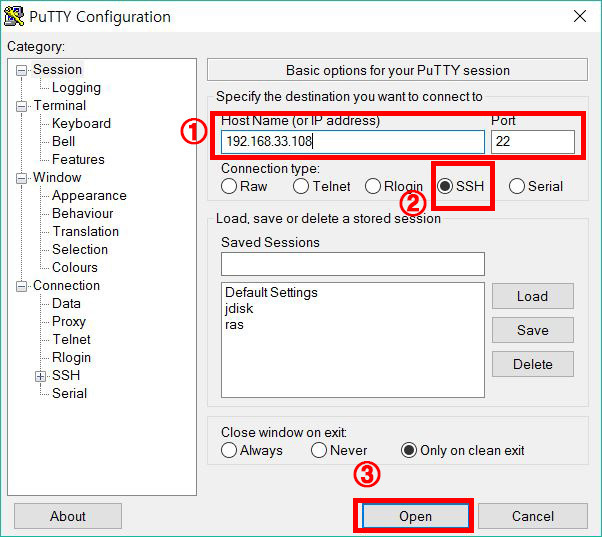Select the jdisk saved session
This screenshot has width=602, height=537.
click(239, 308)
